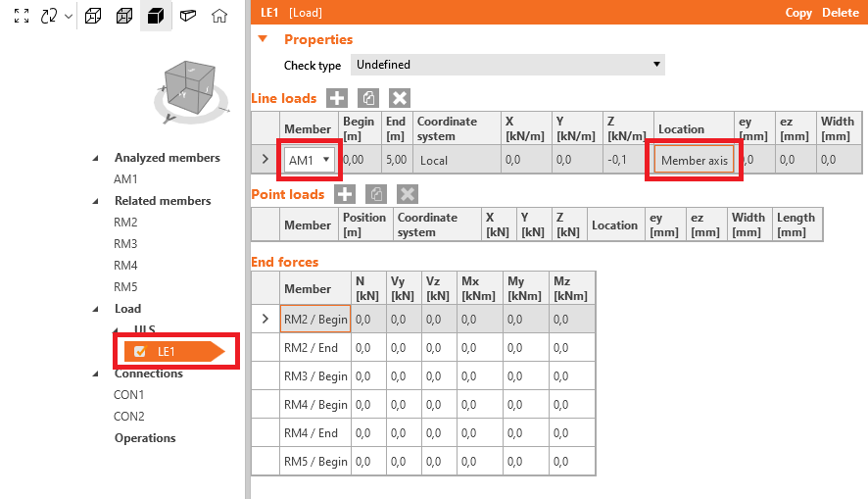Edit line load Z value -0,1
This screenshot has width=868, height=499.
point(628,160)
